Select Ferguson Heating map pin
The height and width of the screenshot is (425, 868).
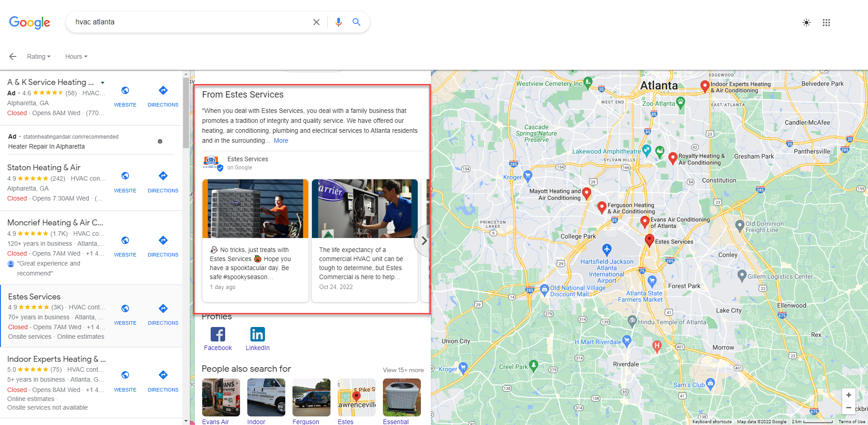601,207
